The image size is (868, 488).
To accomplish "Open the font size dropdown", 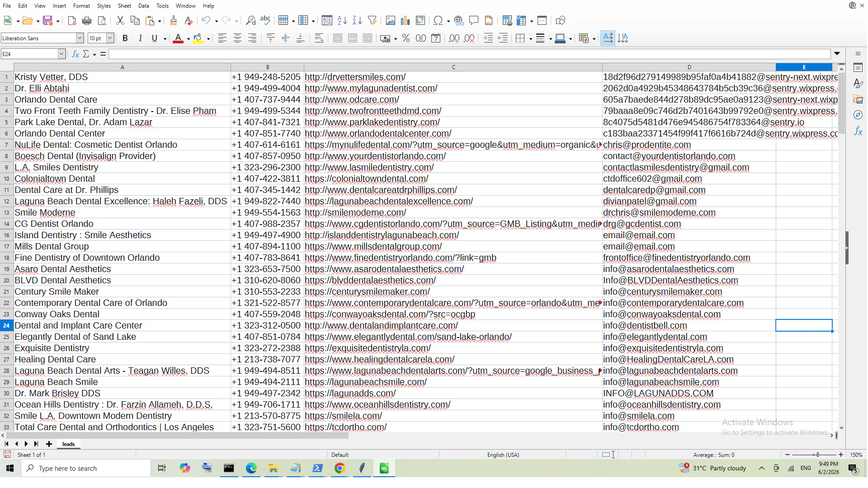I will point(110,38).
